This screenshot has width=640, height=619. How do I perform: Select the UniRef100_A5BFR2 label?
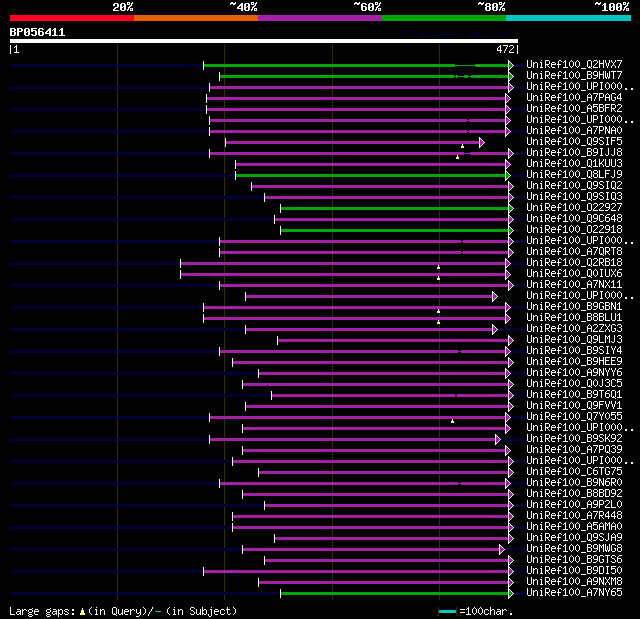574,109
